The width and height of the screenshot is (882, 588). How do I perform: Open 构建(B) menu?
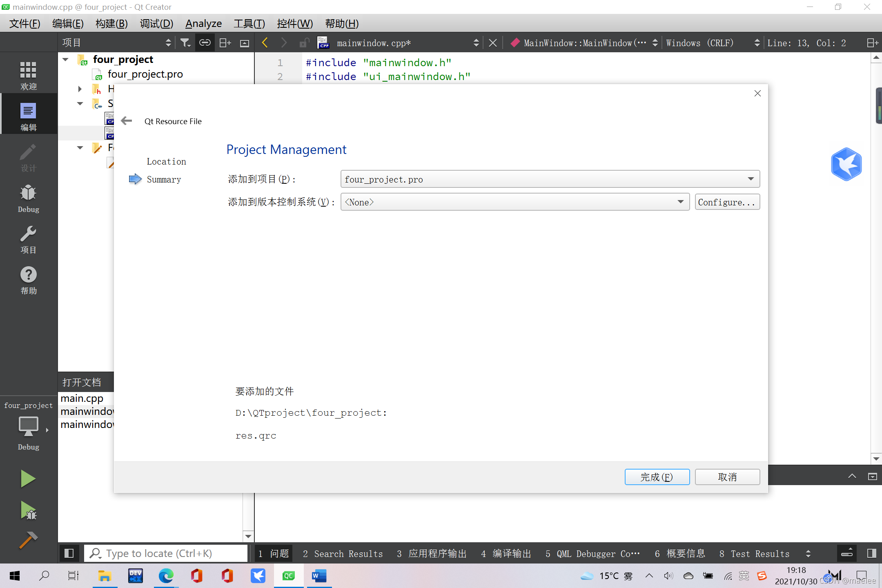coord(111,23)
